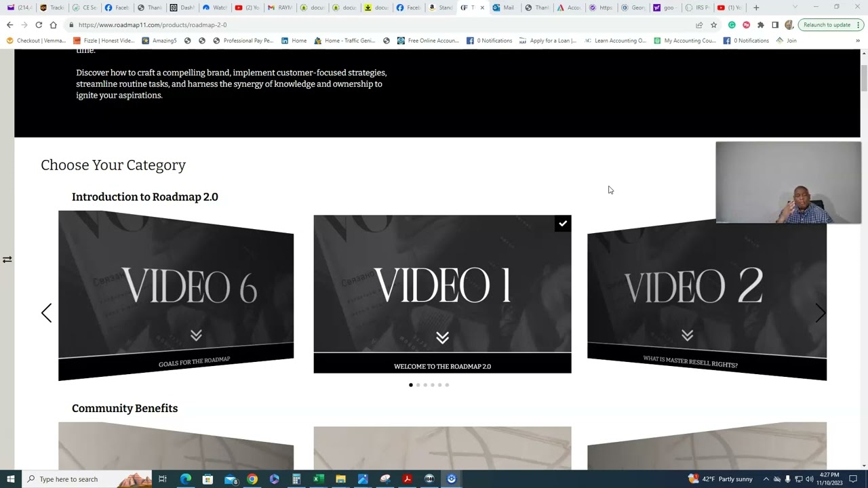
Task: Toggle the completed checkmark on Video 1
Action: pos(563,224)
